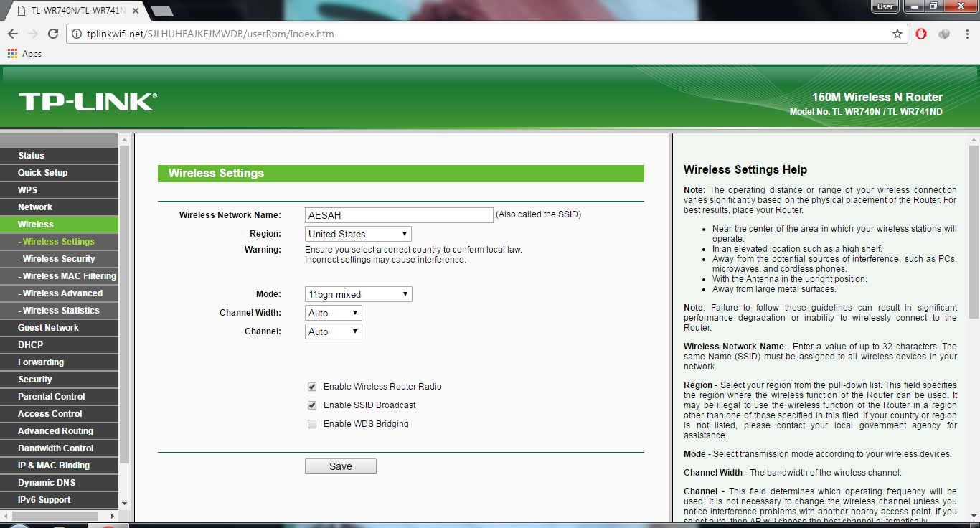
Task: Open the Channel Width dropdown
Action: [x=334, y=313]
